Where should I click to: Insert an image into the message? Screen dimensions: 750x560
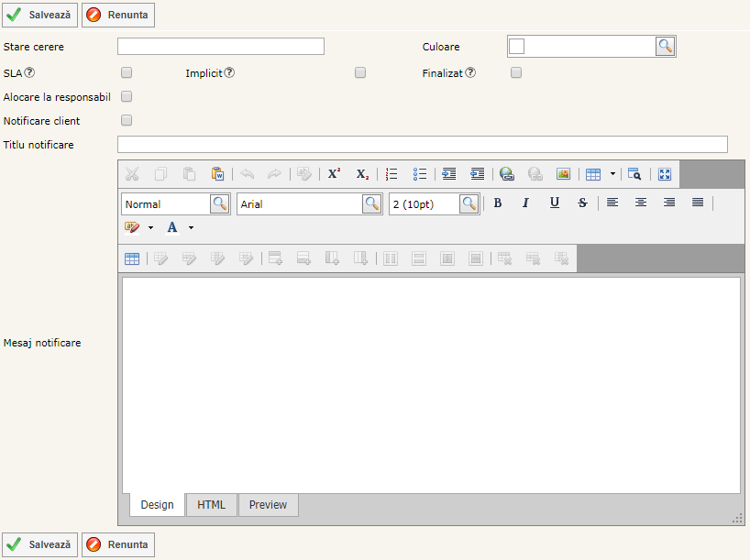(563, 174)
